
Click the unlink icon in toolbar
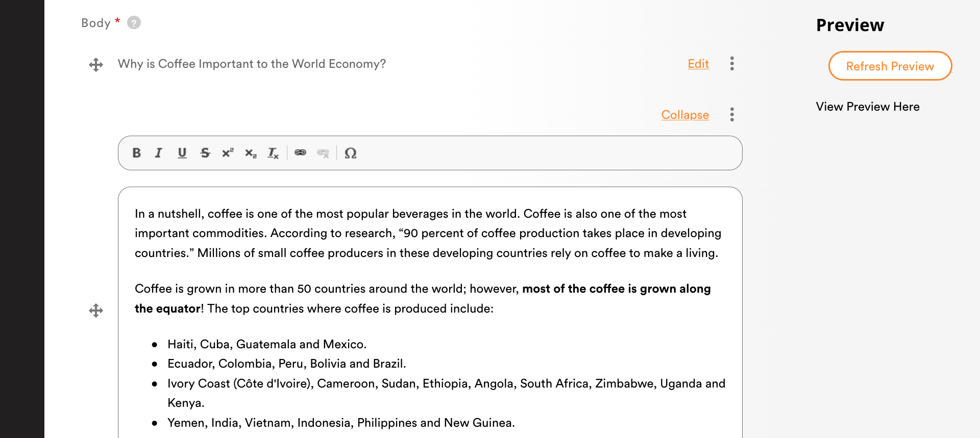click(x=323, y=153)
